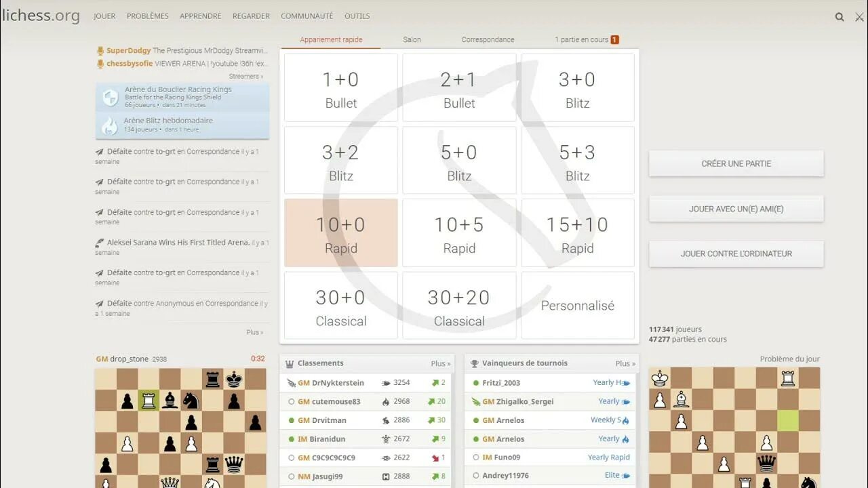This screenshot has height=488, width=868.
Task: Open the Personnalisé game option
Action: tap(578, 306)
